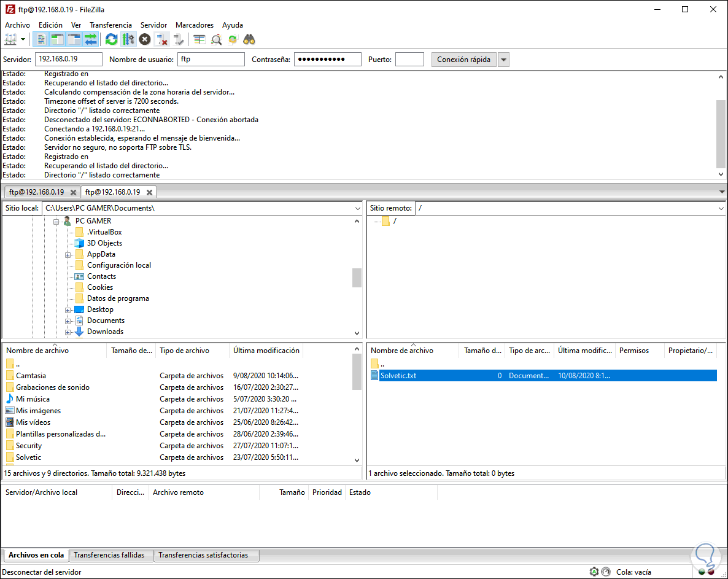Open the Transferencia menu
Viewport: 728px width, 579px height.
pyautogui.click(x=110, y=25)
